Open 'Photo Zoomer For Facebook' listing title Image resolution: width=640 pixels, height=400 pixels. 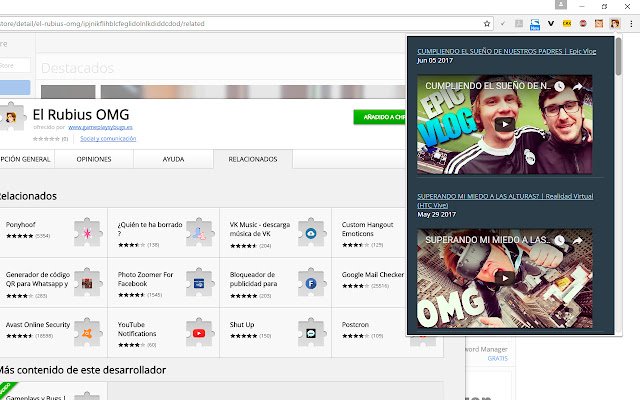coord(145,279)
